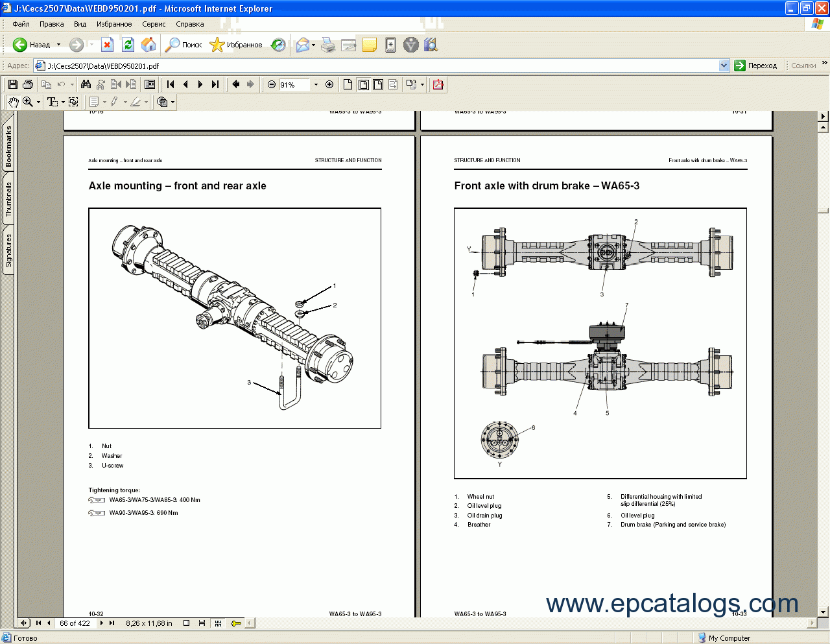
Task: Open Ссылки links bar
Action: click(803, 66)
